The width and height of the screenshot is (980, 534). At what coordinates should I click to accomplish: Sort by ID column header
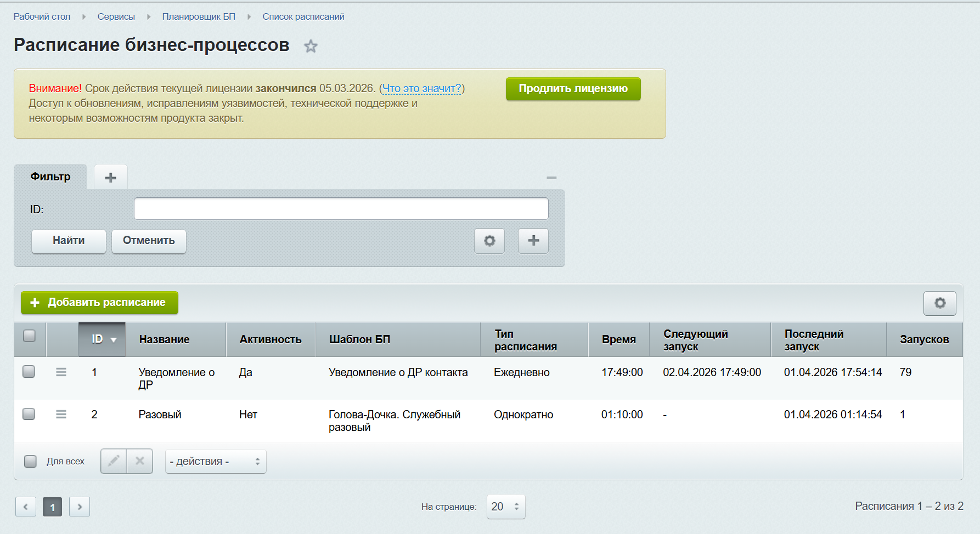pyautogui.click(x=102, y=339)
